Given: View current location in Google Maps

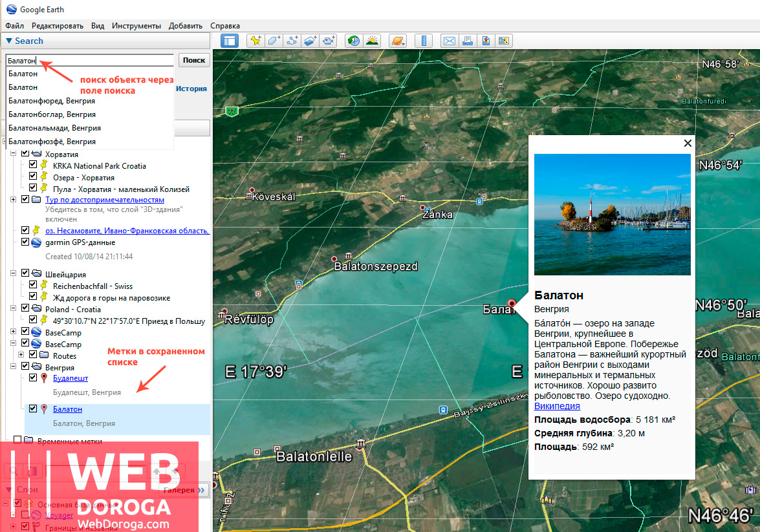Looking at the screenshot, I should (x=486, y=41).
